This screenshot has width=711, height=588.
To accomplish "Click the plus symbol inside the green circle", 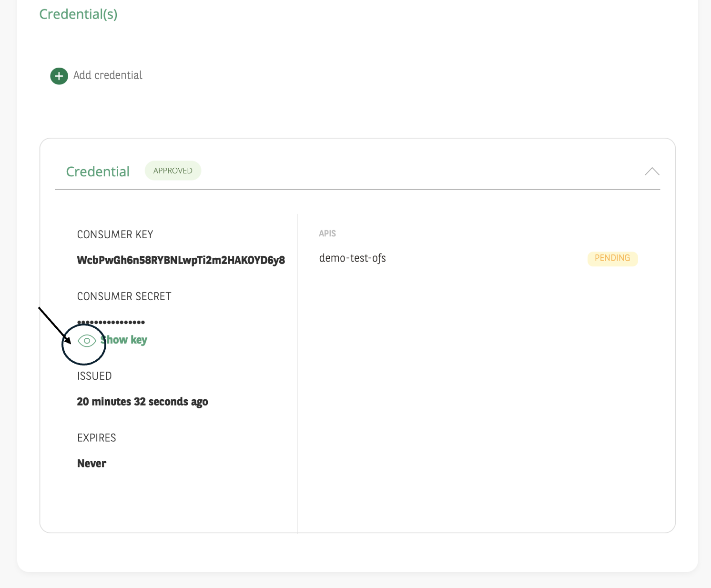I will pos(59,76).
